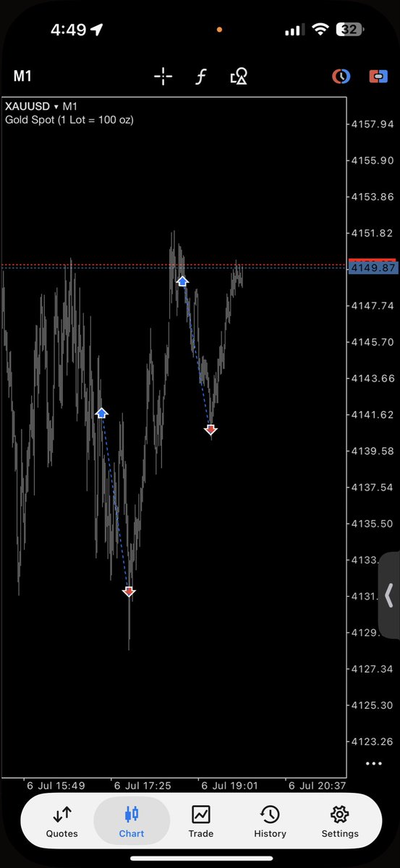Tap the 4125.30 price label
This screenshot has width=400, height=868.
point(372,705)
